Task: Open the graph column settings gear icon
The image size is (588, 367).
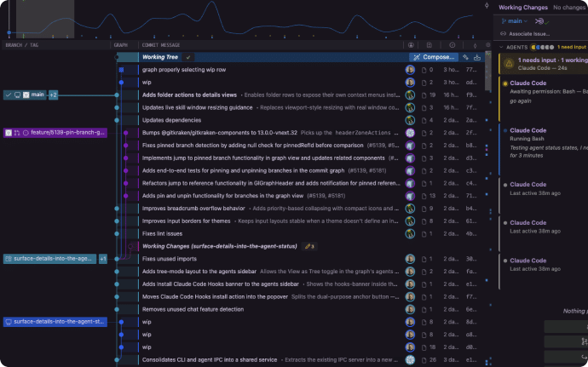Action: (488, 45)
